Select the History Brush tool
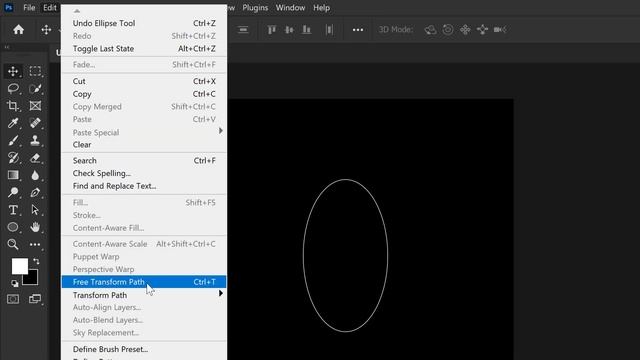This screenshot has height=360, width=640. pos(13,158)
